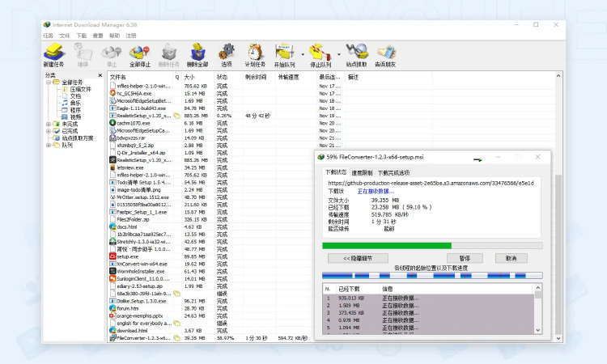Sort by the 剩余时间 column header
607x364 pixels.
(x=259, y=77)
